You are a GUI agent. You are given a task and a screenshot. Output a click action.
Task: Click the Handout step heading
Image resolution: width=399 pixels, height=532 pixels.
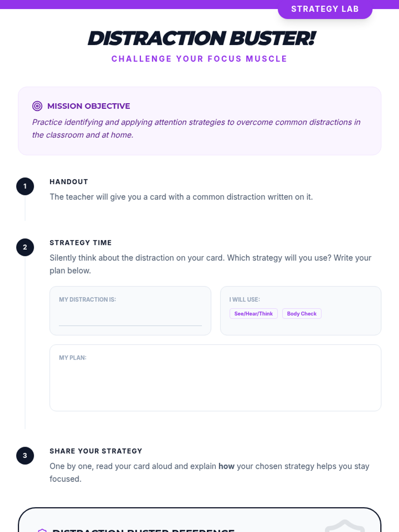[69, 182]
